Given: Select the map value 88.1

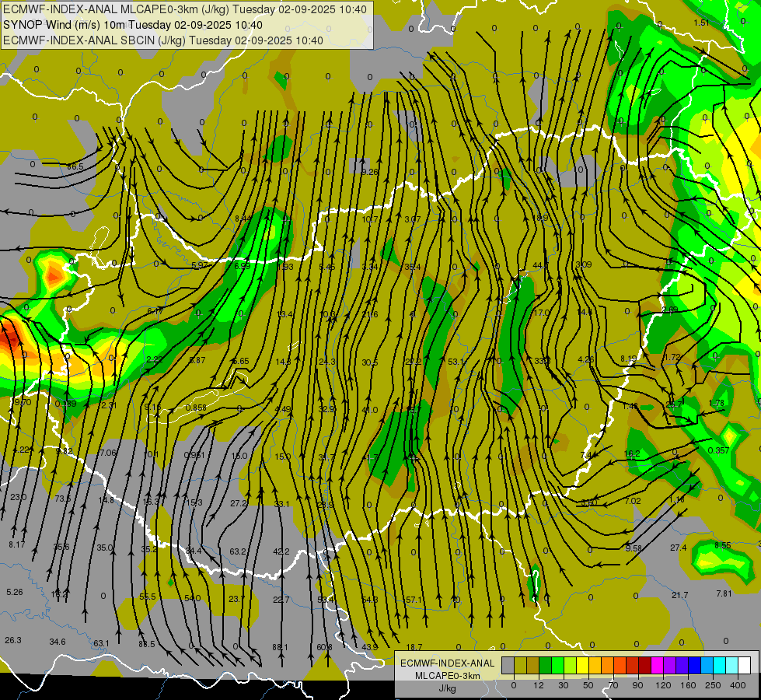Looking at the screenshot, I should coord(280,647).
